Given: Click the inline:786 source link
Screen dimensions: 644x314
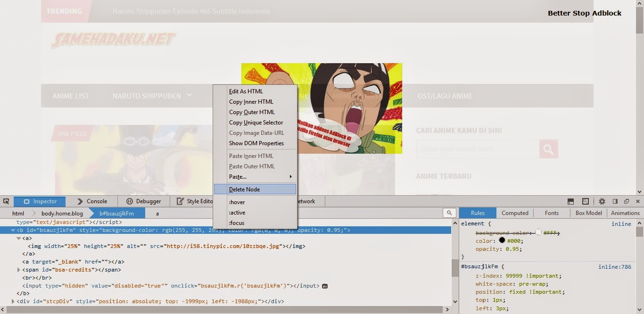Looking at the screenshot, I should click(x=614, y=267).
